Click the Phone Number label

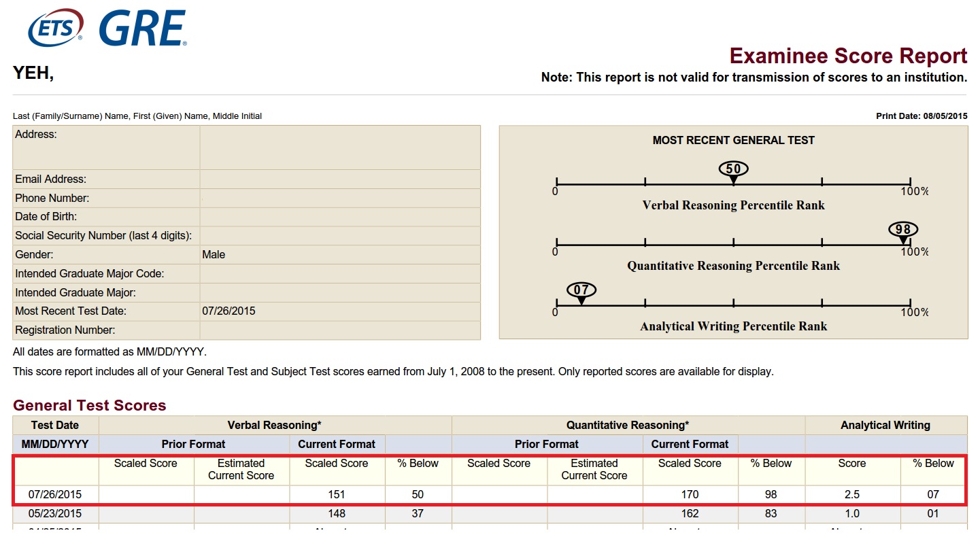(x=52, y=199)
